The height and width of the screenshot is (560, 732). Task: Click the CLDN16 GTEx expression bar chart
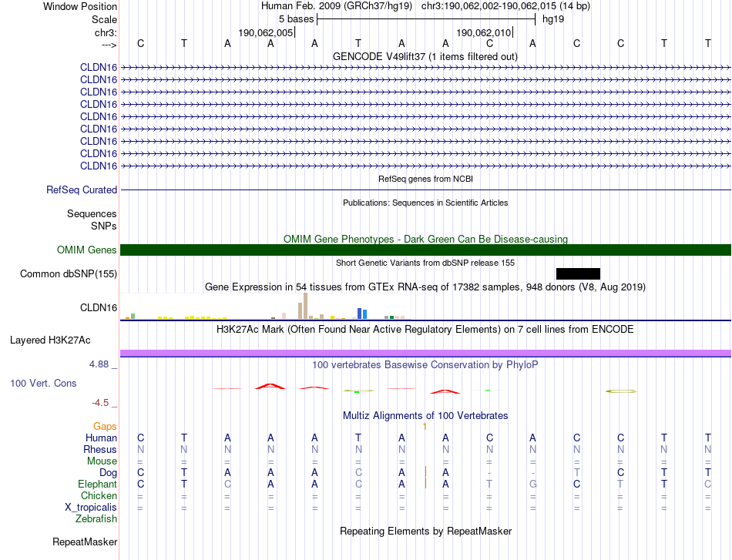click(265, 306)
